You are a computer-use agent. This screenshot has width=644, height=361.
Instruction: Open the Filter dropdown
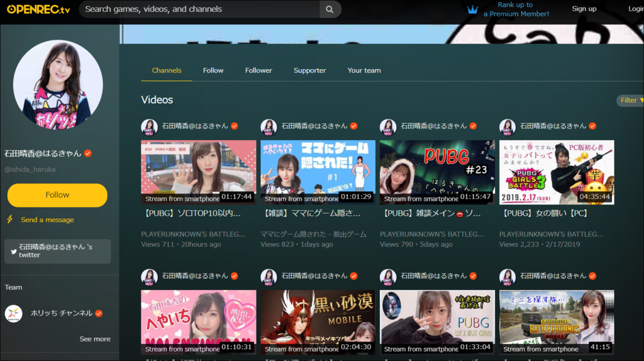click(x=631, y=100)
